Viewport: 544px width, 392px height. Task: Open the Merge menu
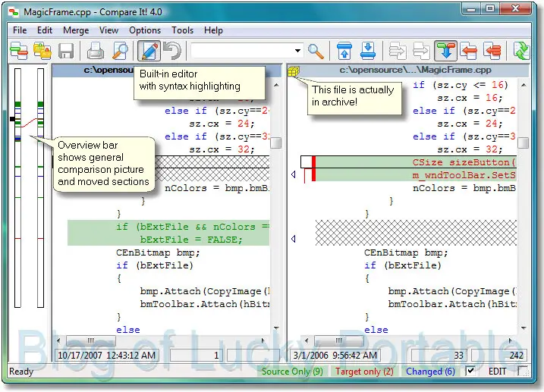tap(76, 30)
